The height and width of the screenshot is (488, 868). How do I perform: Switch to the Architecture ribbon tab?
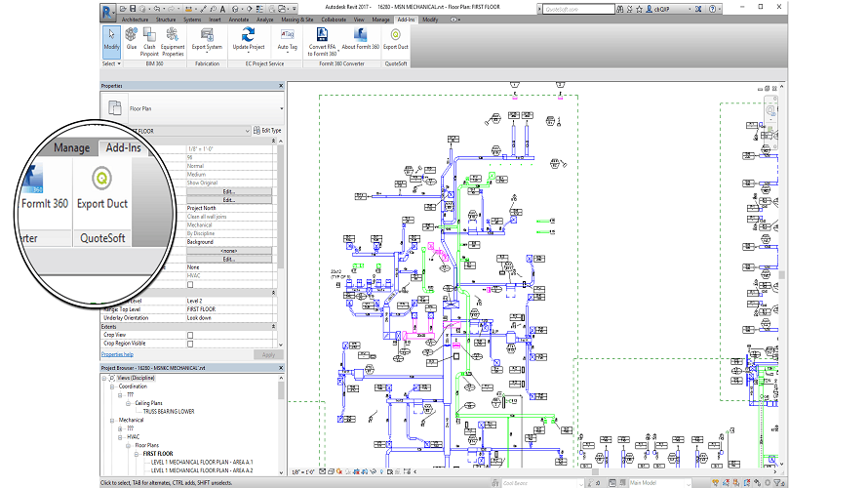(x=136, y=20)
